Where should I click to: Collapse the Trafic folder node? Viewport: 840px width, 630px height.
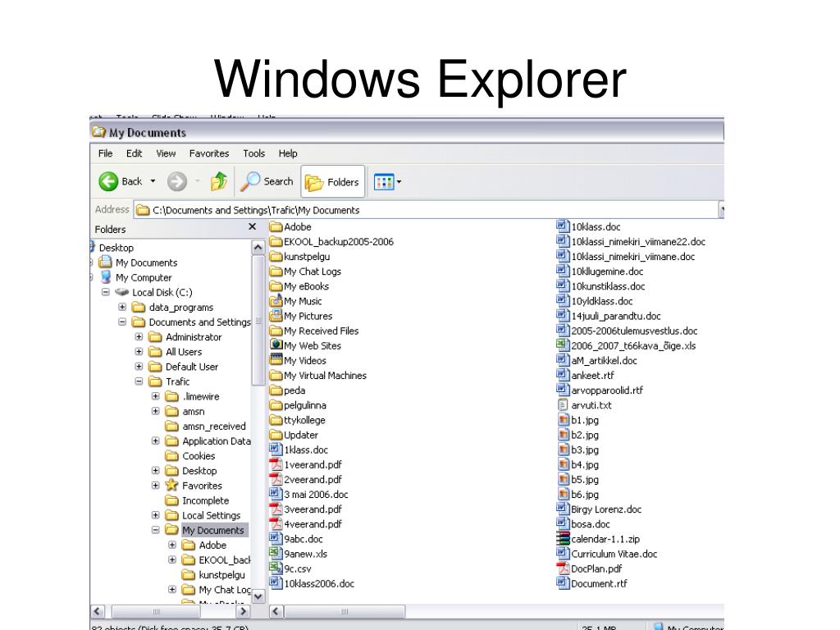click(x=139, y=381)
